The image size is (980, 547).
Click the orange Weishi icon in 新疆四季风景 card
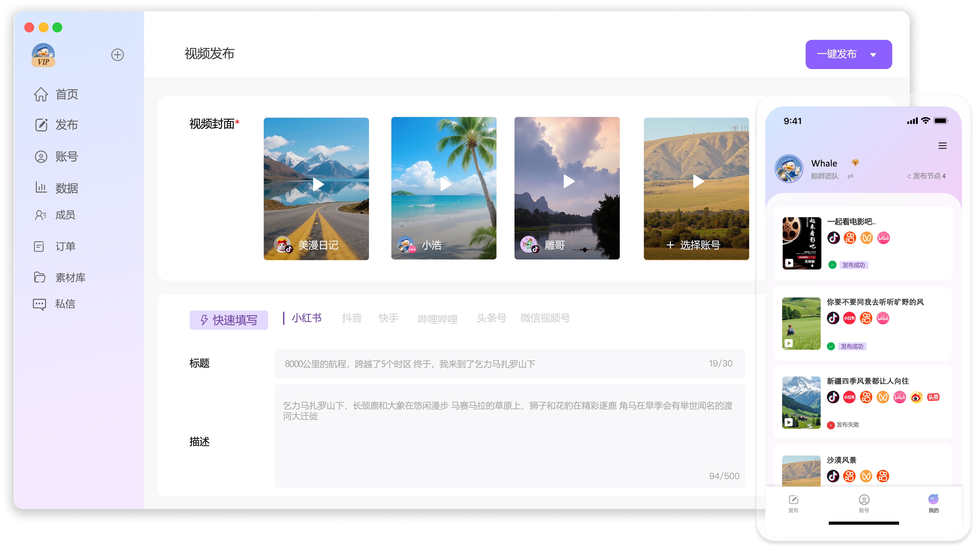click(x=883, y=397)
